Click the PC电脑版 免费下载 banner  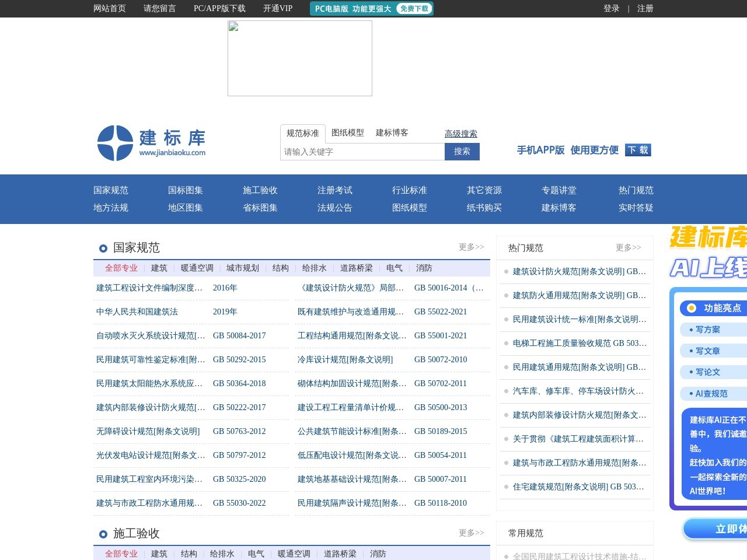[x=372, y=9]
